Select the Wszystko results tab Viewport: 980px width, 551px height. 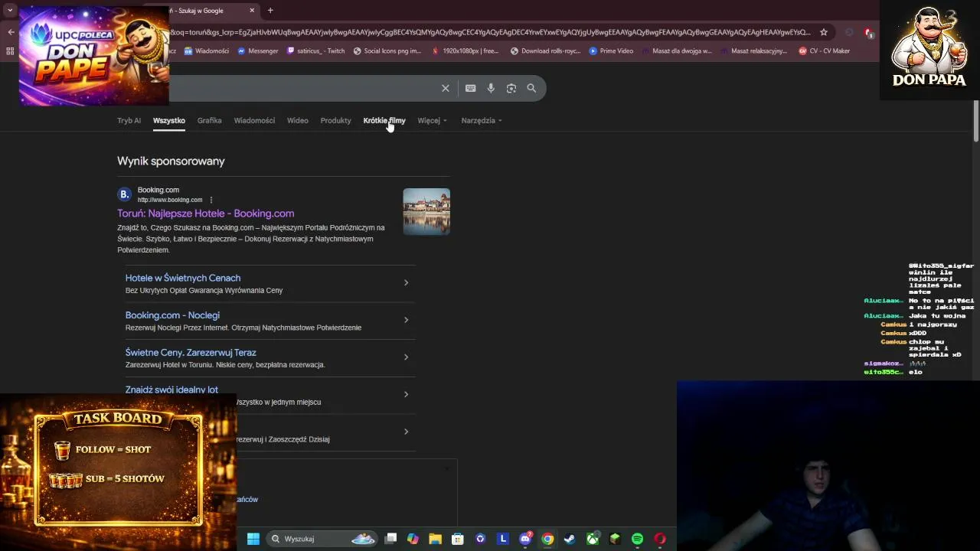coord(169,120)
